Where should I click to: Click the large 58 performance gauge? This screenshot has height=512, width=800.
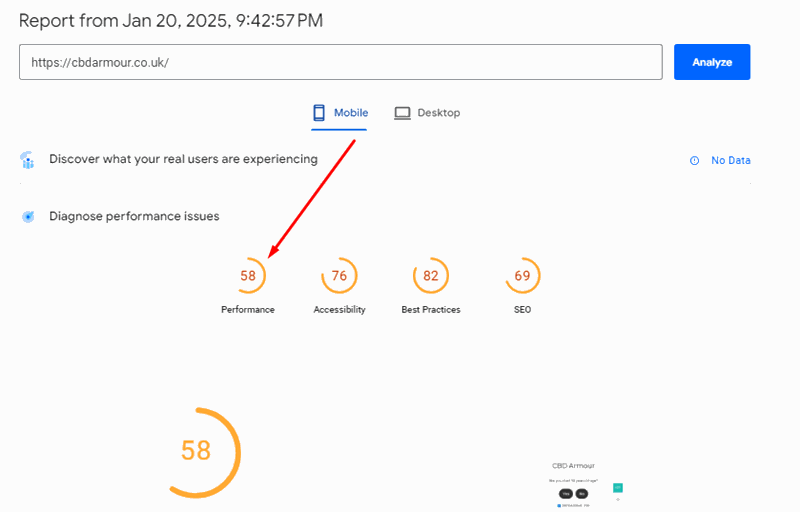[x=197, y=451]
